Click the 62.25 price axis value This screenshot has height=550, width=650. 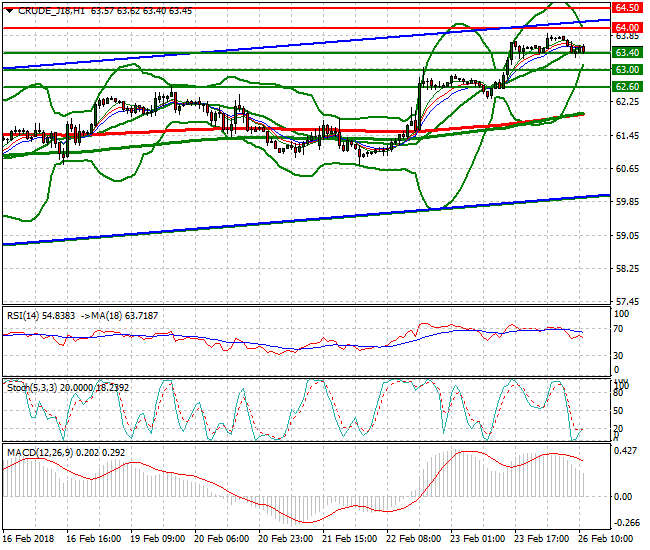point(627,102)
